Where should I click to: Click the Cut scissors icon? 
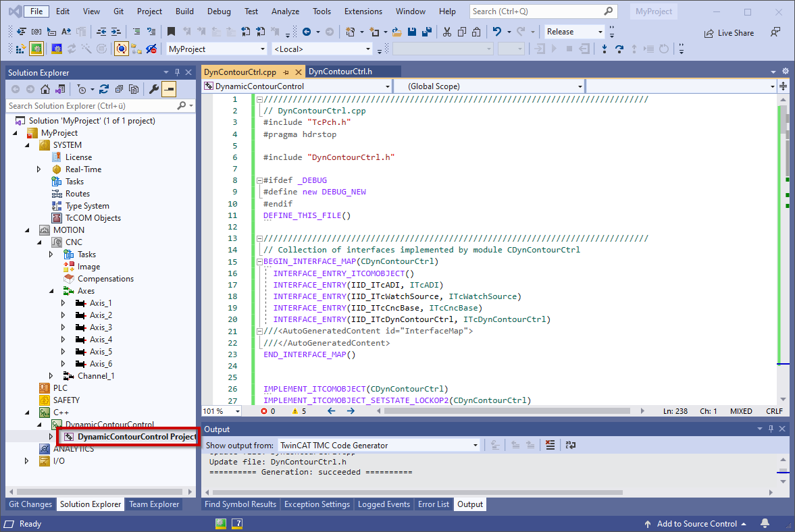[446, 32]
